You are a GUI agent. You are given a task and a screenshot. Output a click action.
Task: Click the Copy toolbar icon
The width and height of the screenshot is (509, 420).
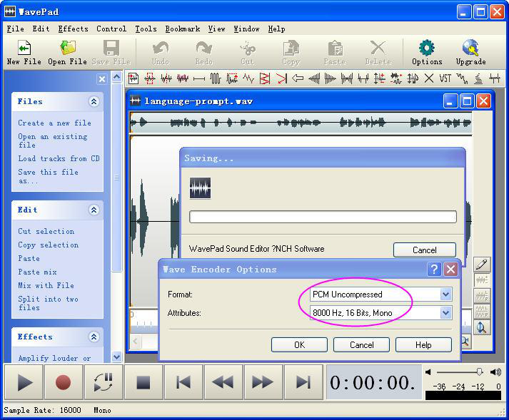(291, 52)
